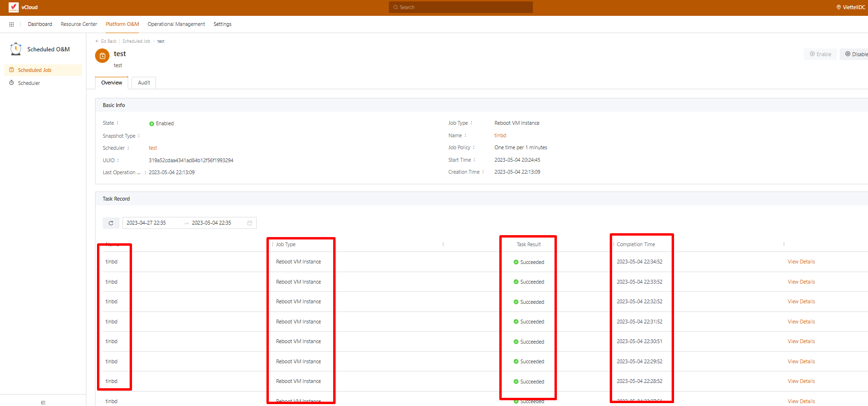View Details for the 22:34:52 task

click(x=801, y=262)
